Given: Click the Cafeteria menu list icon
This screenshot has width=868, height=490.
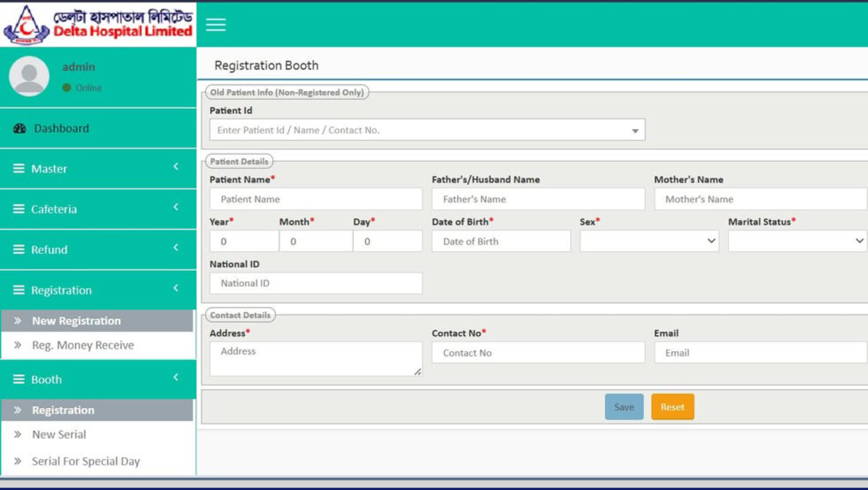Looking at the screenshot, I should 19,209.
